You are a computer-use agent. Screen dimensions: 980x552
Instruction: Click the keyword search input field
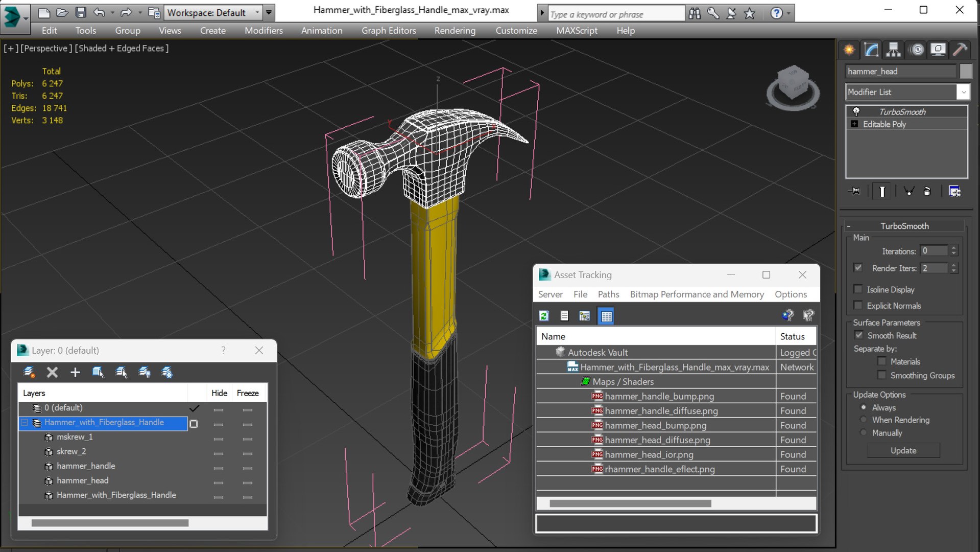(616, 14)
